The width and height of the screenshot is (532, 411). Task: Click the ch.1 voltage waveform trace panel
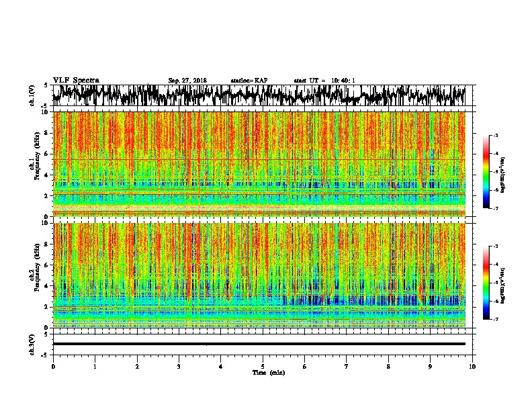coord(262,95)
